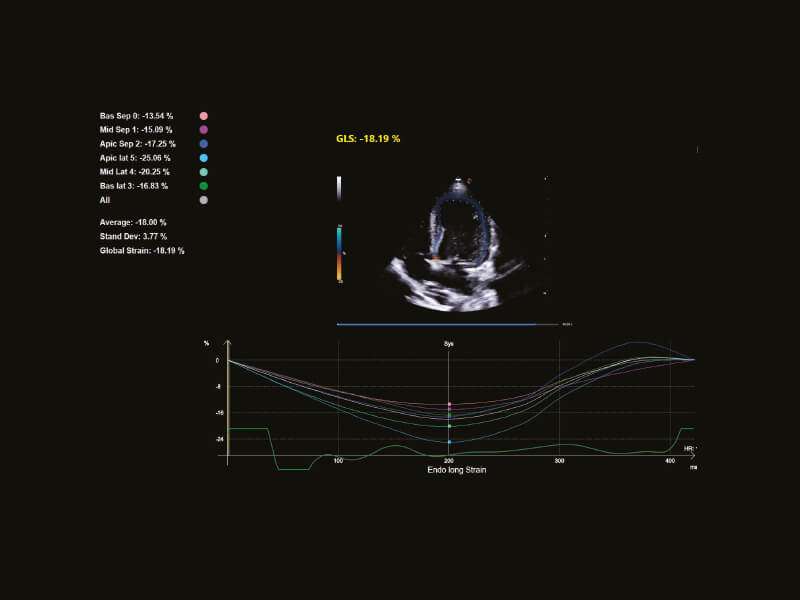This screenshot has height=600, width=800.
Task: Click the cyan Apic lat 5 color dot
Action: [204, 158]
